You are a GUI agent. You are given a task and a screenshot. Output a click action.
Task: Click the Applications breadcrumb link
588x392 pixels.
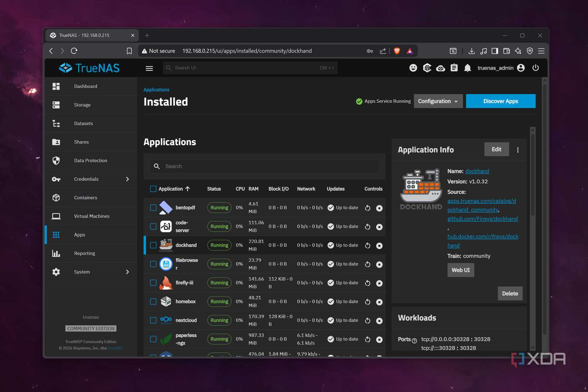tap(156, 90)
